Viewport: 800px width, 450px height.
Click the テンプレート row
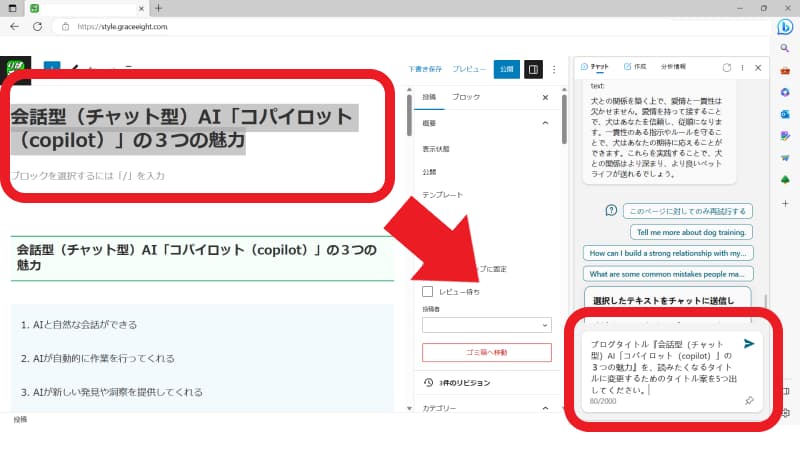pos(442,195)
